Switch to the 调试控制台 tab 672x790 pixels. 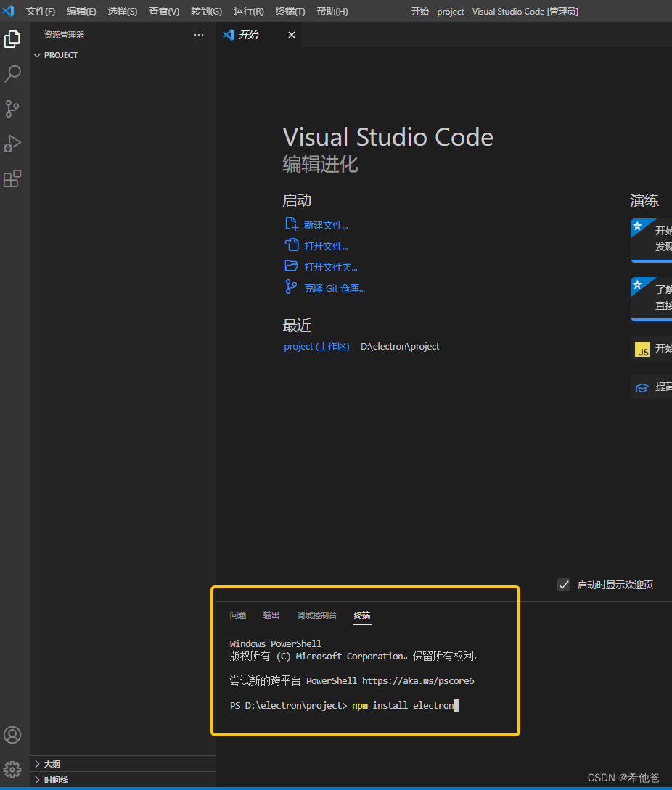pyautogui.click(x=316, y=615)
